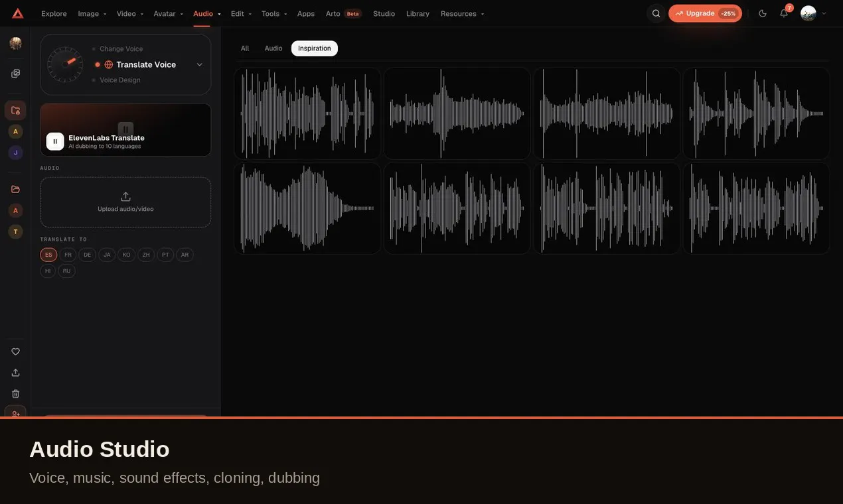Click the voice mode dial gauge
843x504 pixels.
point(65,64)
